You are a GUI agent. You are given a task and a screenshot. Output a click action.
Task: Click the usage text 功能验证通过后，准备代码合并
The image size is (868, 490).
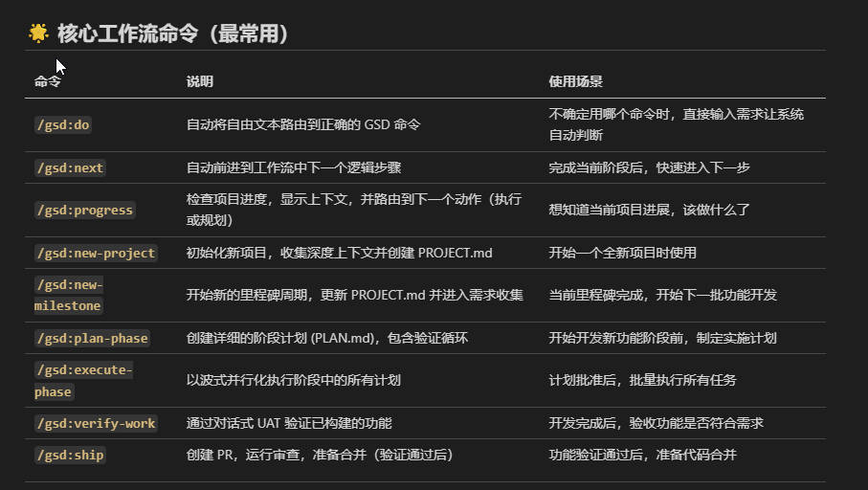coord(642,456)
